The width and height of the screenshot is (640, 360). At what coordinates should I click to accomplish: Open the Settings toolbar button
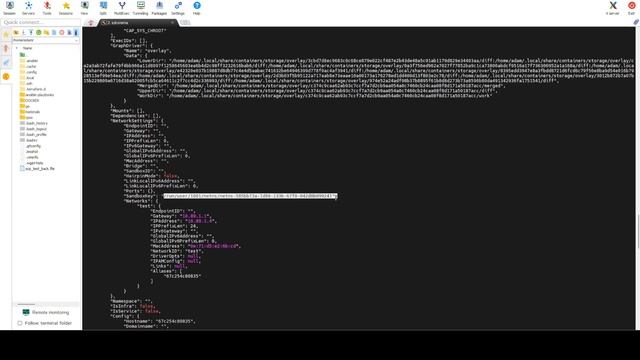pyautogui.click(x=178, y=8)
